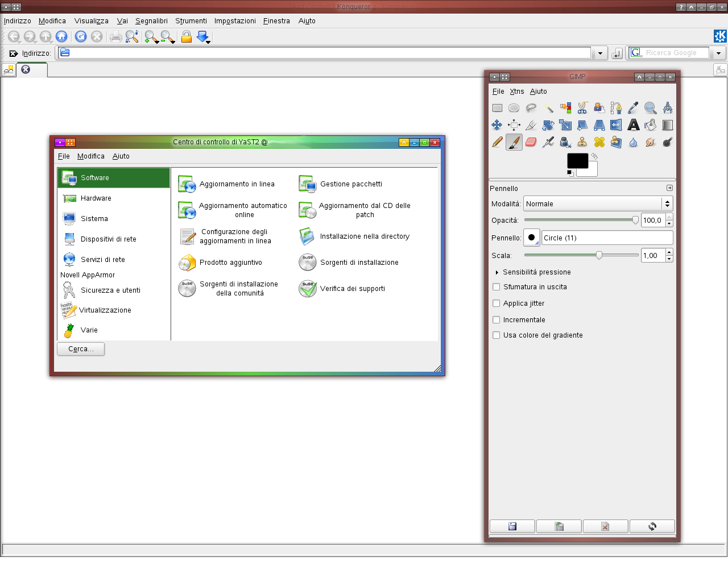728x582 pixels.
Task: Select the Free Select lasso tool
Action: coord(531,107)
